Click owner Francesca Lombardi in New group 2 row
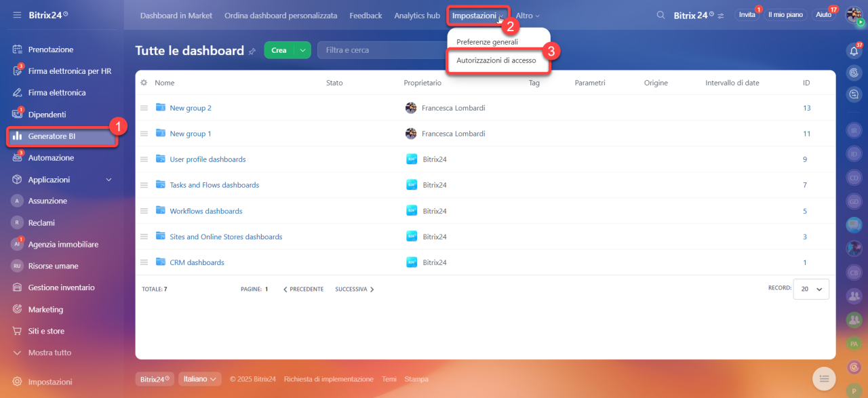868x398 pixels. [x=453, y=108]
